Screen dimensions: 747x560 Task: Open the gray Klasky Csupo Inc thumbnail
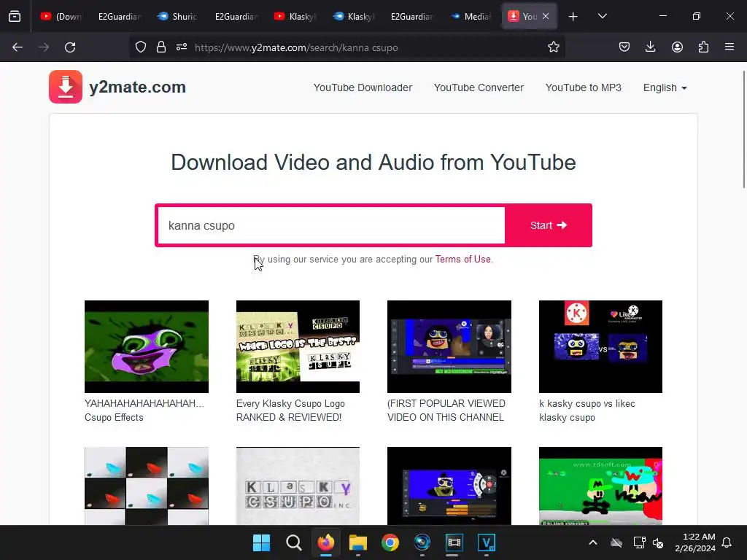298,486
